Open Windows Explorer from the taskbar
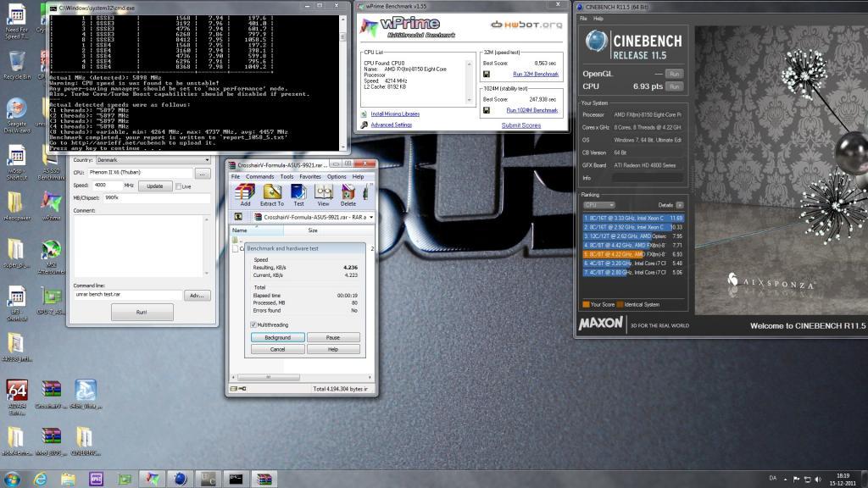This screenshot has height=488, width=868. (68, 479)
